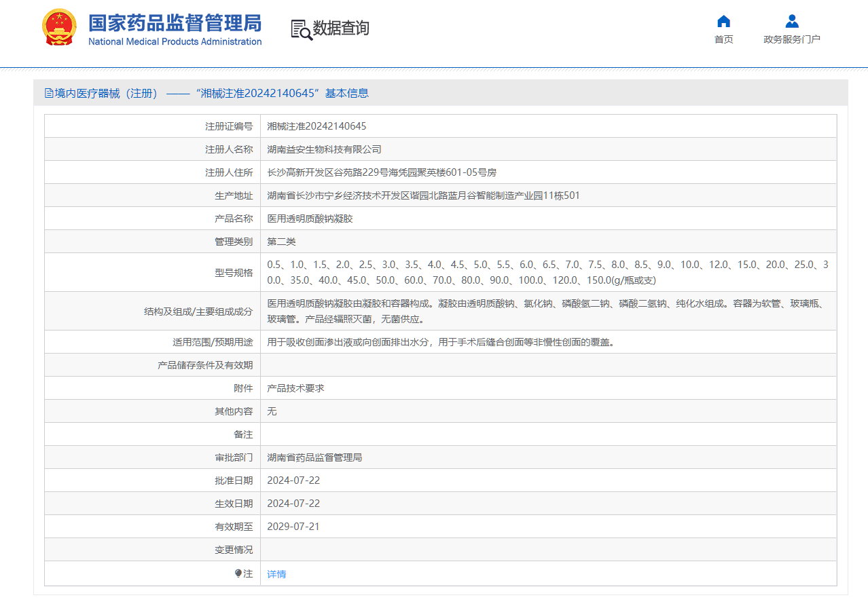
Task: Click the 审批部门 value 湖南省药品监督管理局
Action: coord(314,457)
